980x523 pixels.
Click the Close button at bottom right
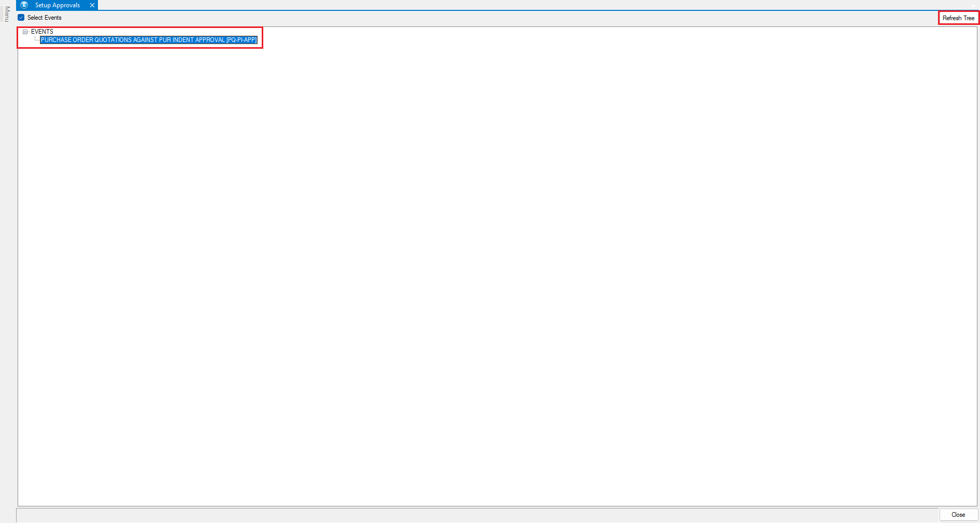coord(958,515)
